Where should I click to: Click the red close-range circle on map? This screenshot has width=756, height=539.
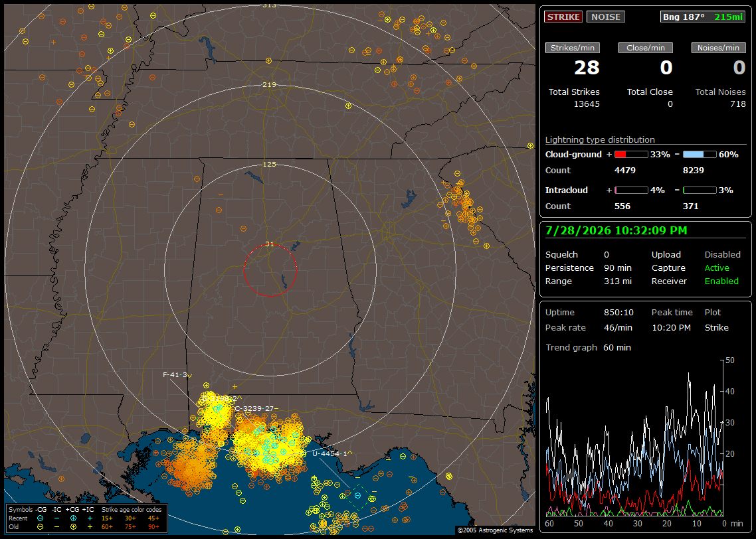click(270, 270)
